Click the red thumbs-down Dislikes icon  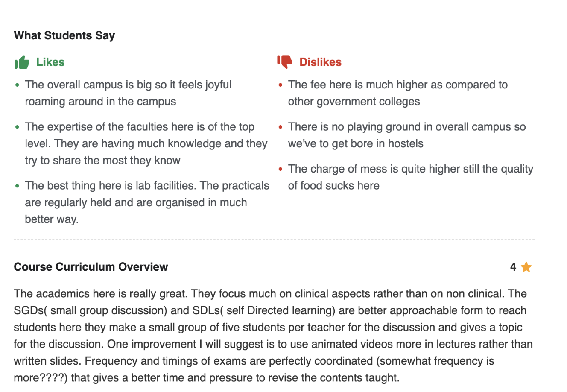[285, 62]
